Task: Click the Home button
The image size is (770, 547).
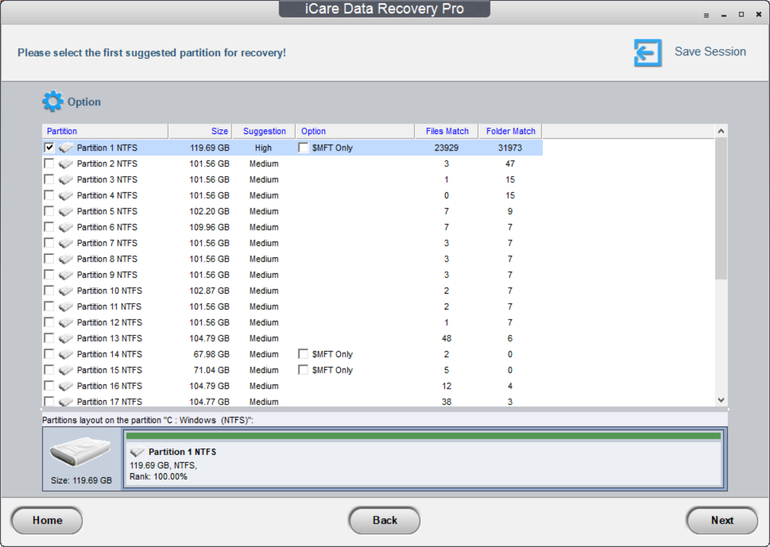Action: pos(47,520)
